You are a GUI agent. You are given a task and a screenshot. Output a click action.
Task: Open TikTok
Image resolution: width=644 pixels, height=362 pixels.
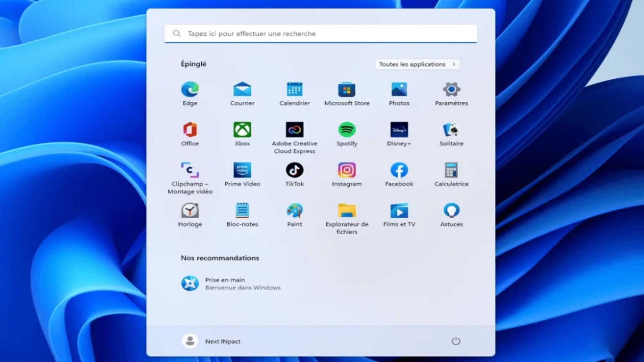[294, 171]
